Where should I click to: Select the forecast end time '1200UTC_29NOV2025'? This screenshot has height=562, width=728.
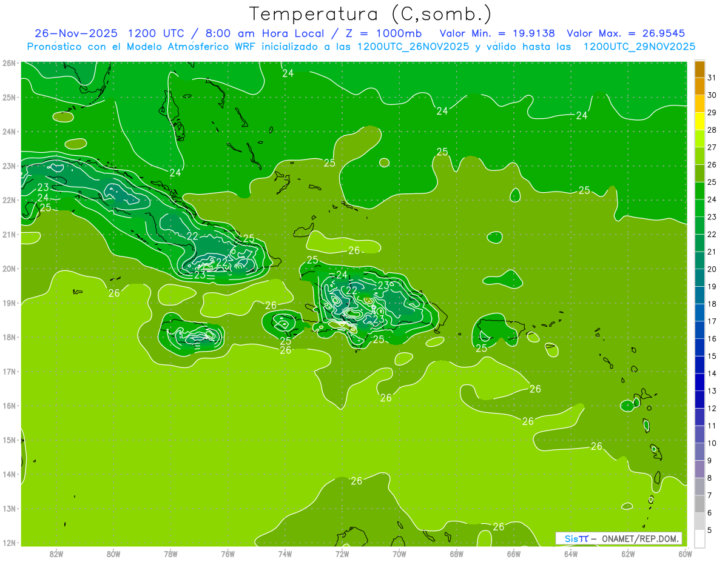click(639, 47)
